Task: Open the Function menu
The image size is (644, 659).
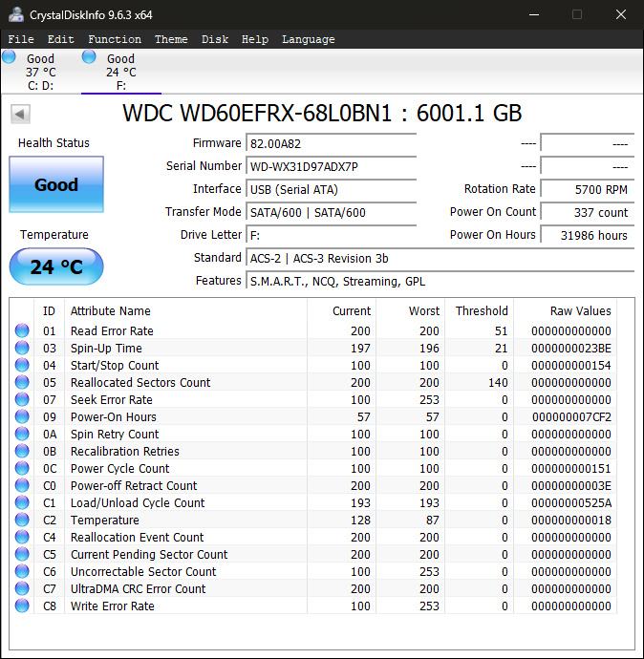Action: point(115,39)
